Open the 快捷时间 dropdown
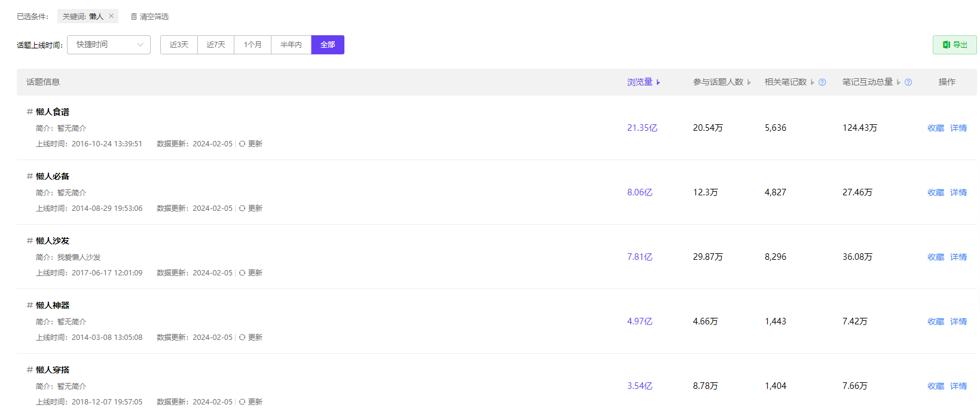The image size is (980, 414). [109, 45]
